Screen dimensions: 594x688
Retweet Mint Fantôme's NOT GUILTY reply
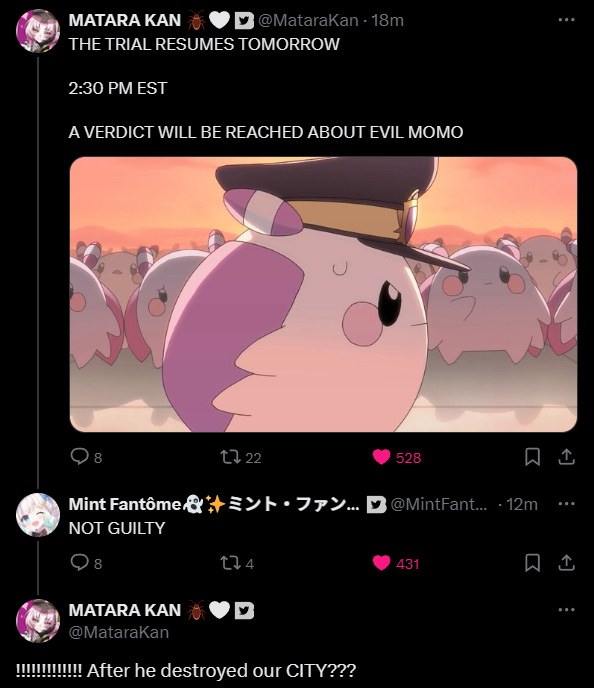230,563
